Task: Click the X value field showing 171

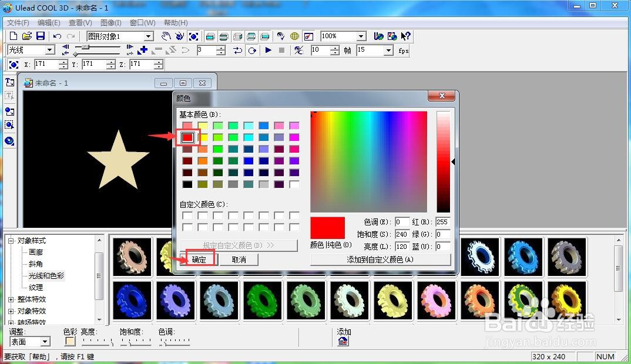Action: click(46, 64)
